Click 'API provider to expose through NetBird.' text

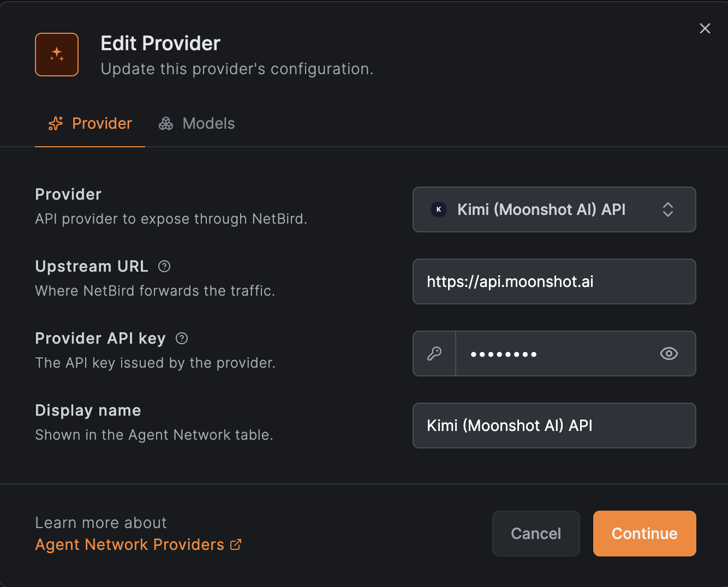171,219
